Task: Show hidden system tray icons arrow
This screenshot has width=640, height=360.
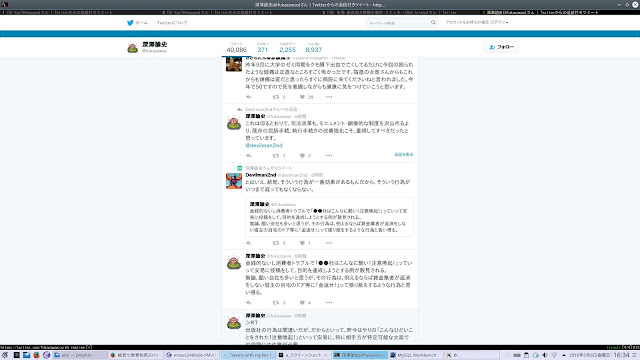Action: coord(564,355)
